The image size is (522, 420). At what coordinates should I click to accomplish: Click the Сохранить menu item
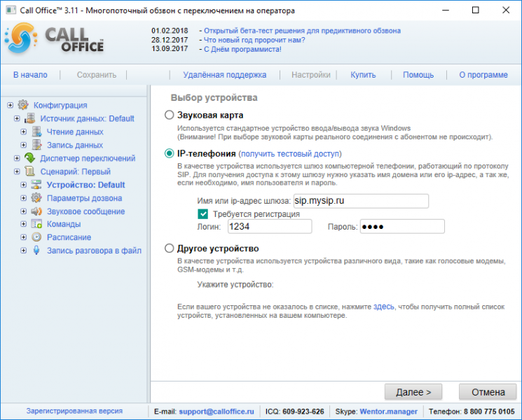click(x=97, y=75)
